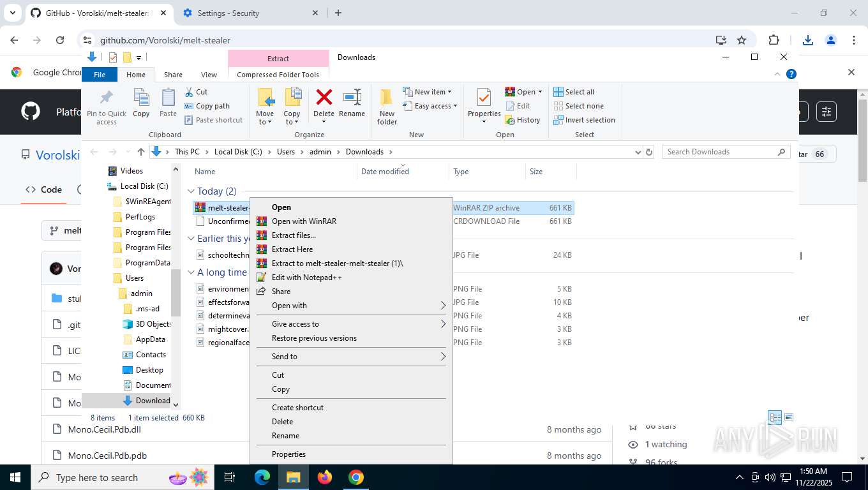Switch to the View tab
This screenshot has width=868, height=490.
(x=209, y=75)
